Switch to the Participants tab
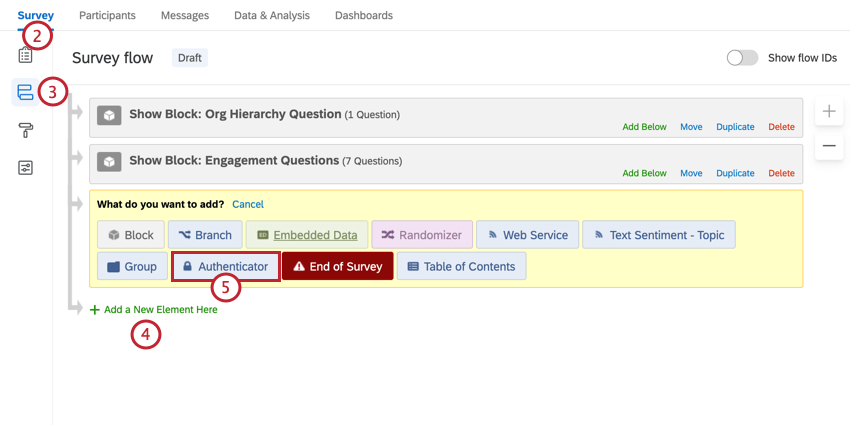This screenshot has height=425, width=850. tap(107, 15)
